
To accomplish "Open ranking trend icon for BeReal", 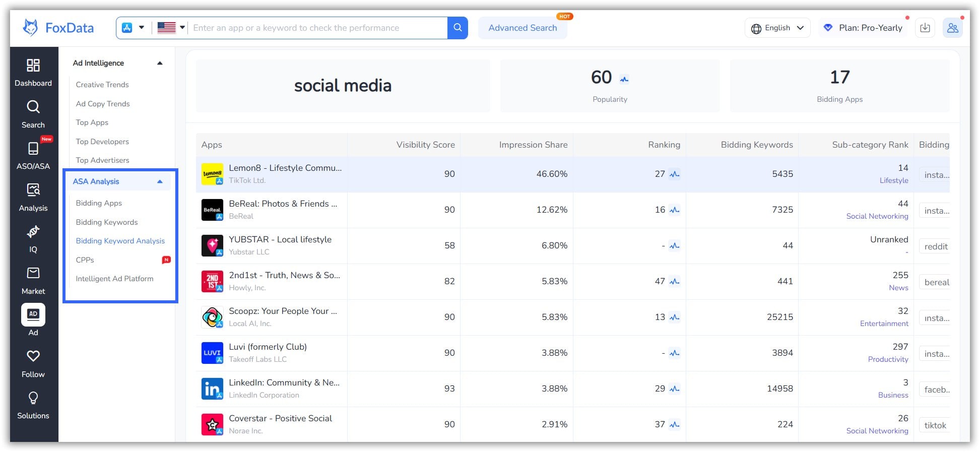I will pos(675,210).
